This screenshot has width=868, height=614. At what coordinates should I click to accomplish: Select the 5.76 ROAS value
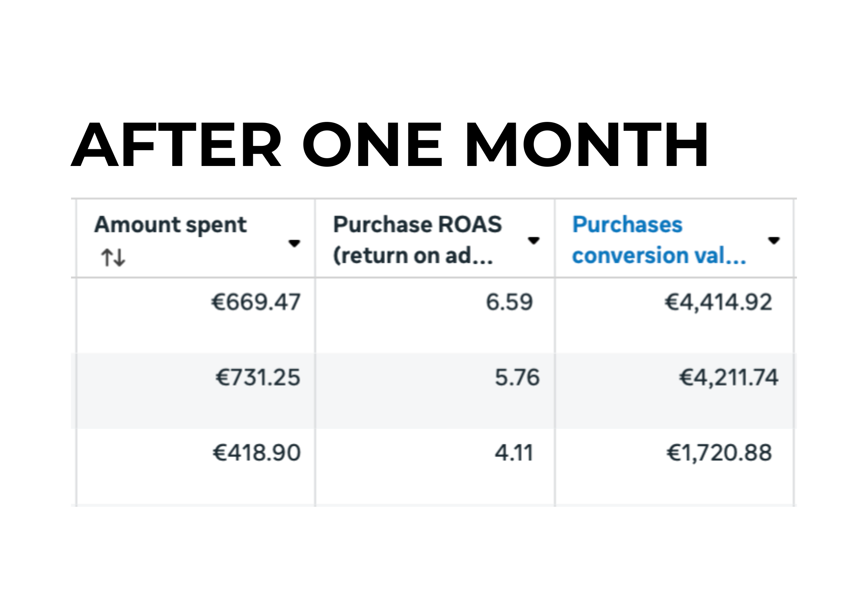517,378
